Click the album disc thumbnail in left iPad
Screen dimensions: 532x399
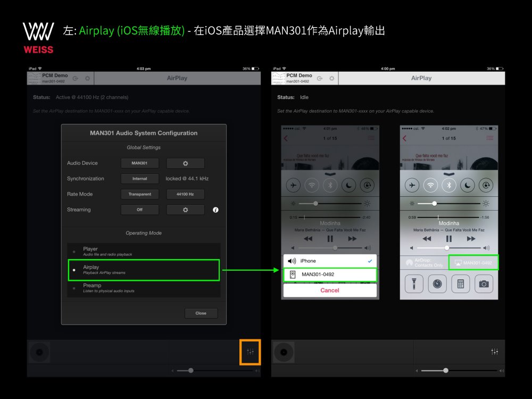(x=39, y=352)
